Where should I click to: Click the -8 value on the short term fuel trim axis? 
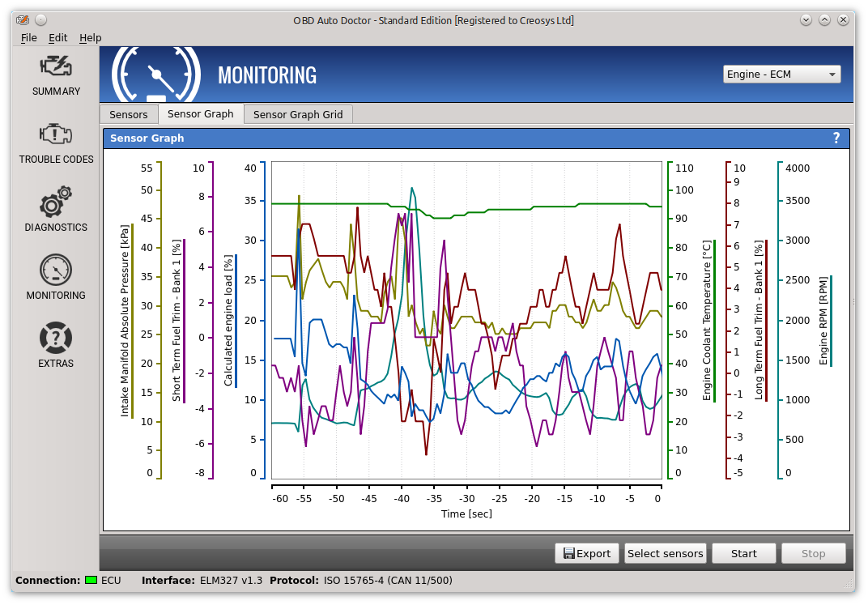[198, 473]
